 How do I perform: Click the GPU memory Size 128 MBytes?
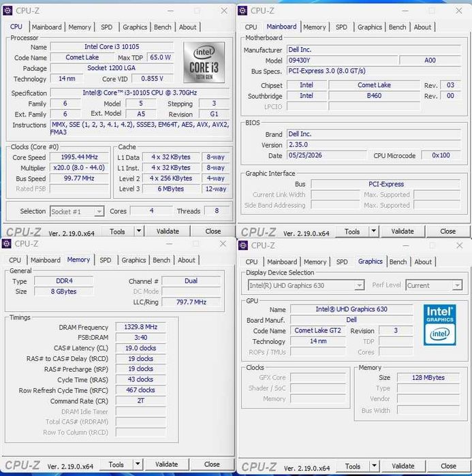click(428, 377)
